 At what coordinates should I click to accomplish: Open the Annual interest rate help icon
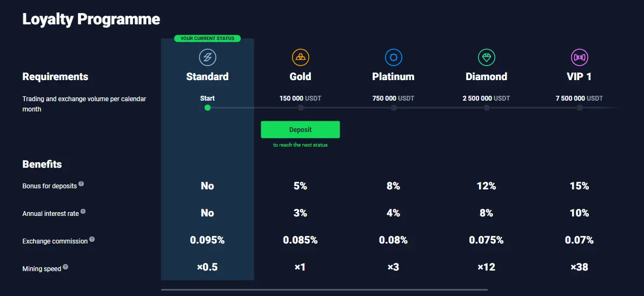click(x=83, y=211)
